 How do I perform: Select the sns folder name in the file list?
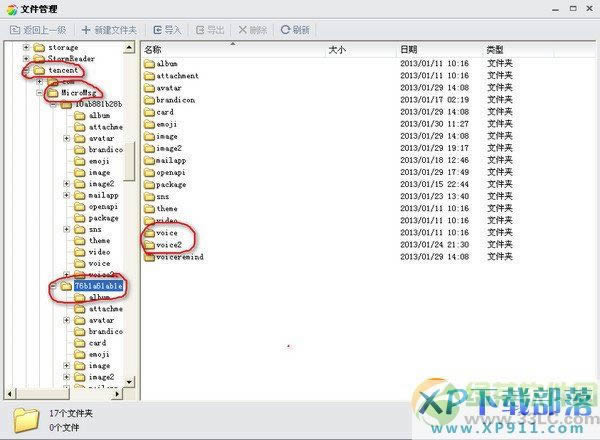click(x=162, y=197)
